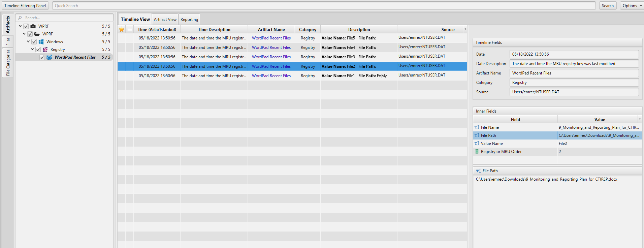Click the briefcase icon beside top-level WPRF
The height and width of the screenshot is (248, 644).
[x=33, y=26]
